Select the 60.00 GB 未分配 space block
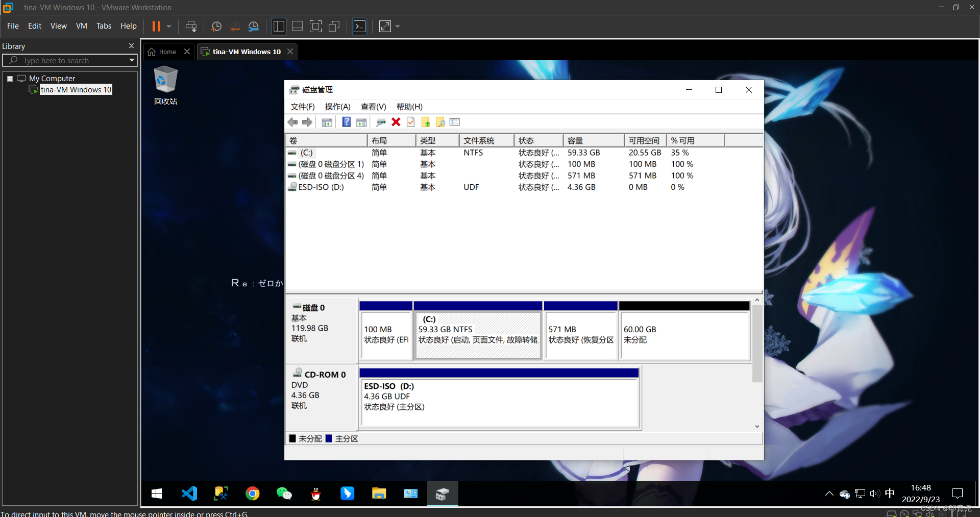This screenshot has width=980, height=517. click(684, 330)
